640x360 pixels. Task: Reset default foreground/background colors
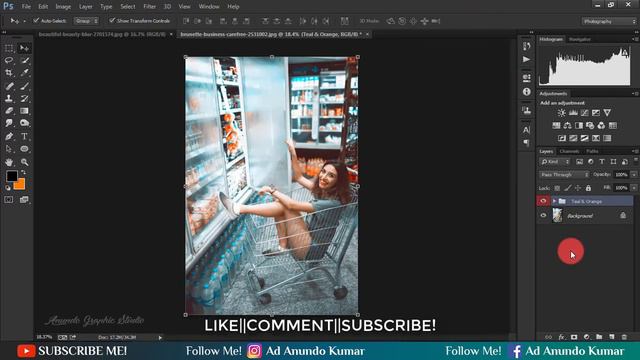click(x=8, y=188)
